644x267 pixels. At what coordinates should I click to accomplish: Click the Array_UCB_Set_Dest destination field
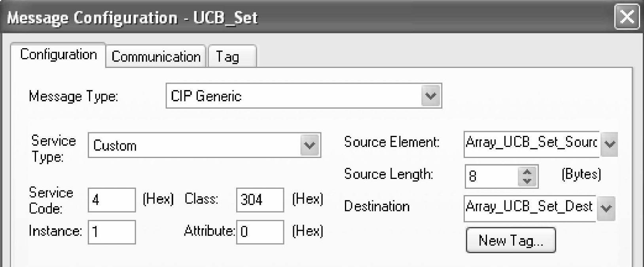[x=529, y=207]
